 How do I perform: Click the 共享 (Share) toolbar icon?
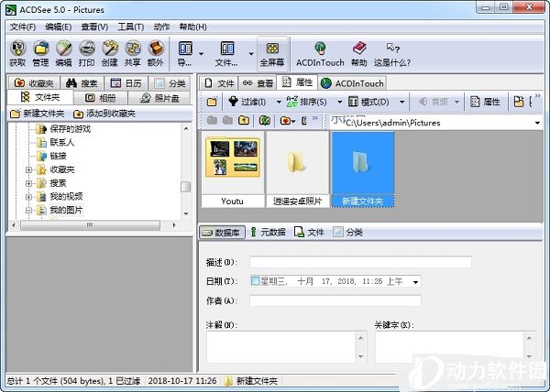click(133, 54)
